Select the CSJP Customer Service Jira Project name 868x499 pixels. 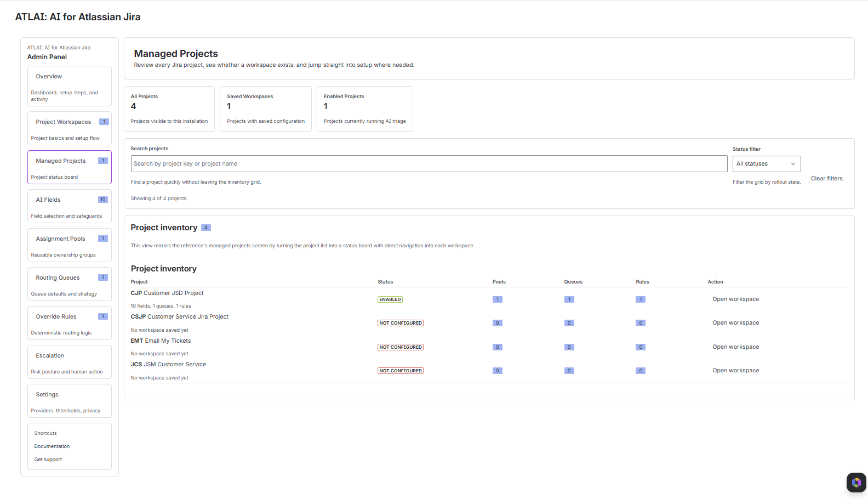click(x=180, y=317)
